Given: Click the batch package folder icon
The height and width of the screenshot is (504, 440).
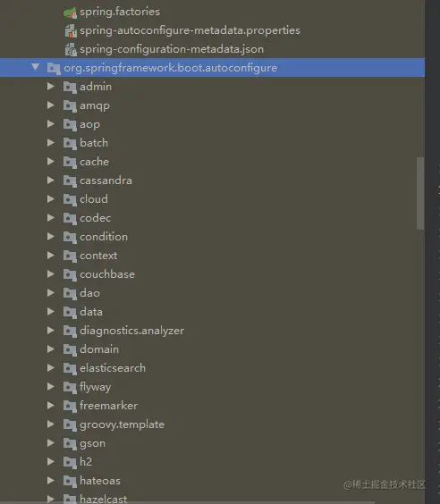Looking at the screenshot, I should point(70,143).
